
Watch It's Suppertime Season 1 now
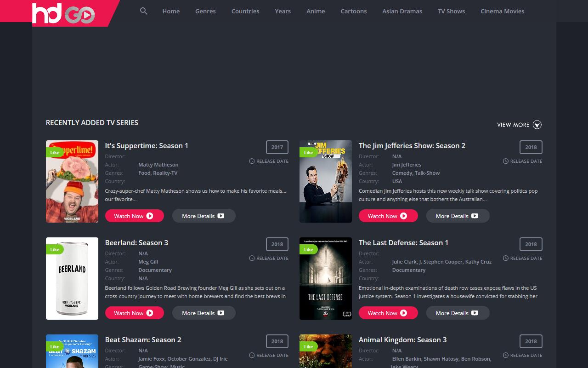[x=134, y=216]
